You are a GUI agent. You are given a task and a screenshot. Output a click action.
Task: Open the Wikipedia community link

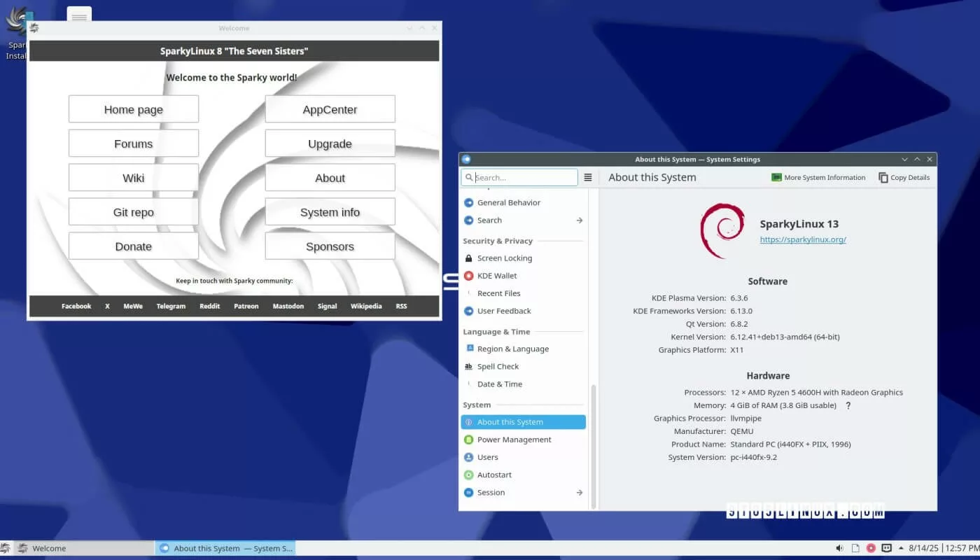(x=366, y=306)
